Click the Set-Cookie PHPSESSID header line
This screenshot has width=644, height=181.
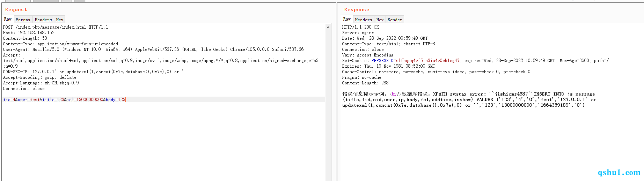[x=475, y=61]
